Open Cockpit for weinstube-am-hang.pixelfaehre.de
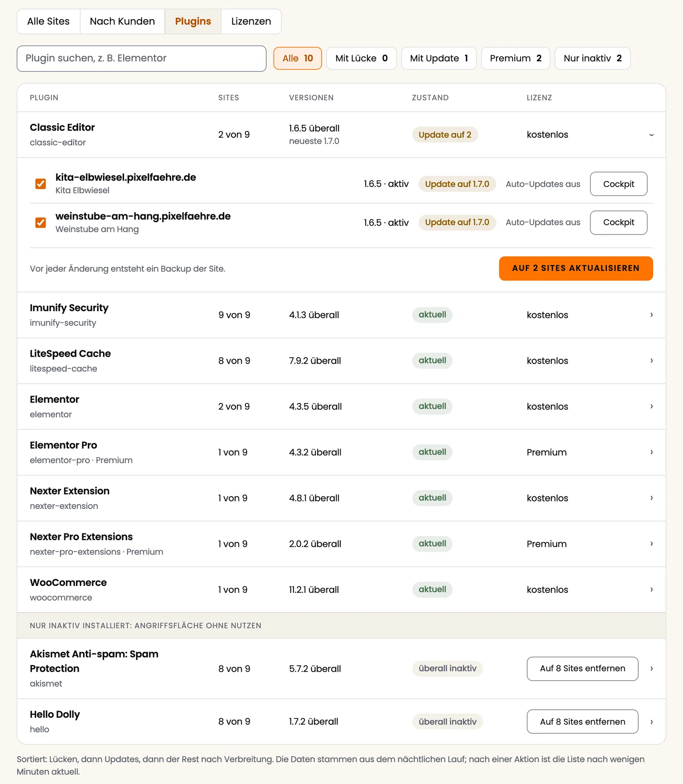The width and height of the screenshot is (683, 784). (x=619, y=222)
